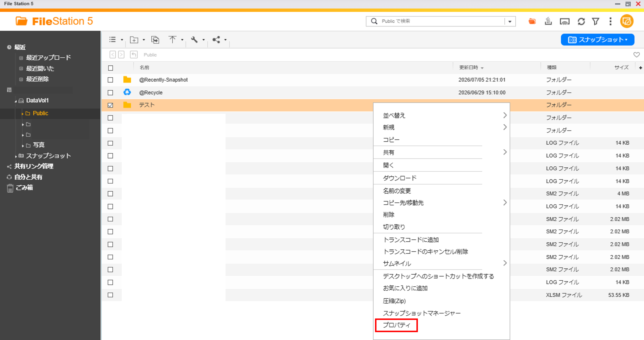The height and width of the screenshot is (340, 644).
Task: Go forward with right navigation arrow
Action: (121, 55)
